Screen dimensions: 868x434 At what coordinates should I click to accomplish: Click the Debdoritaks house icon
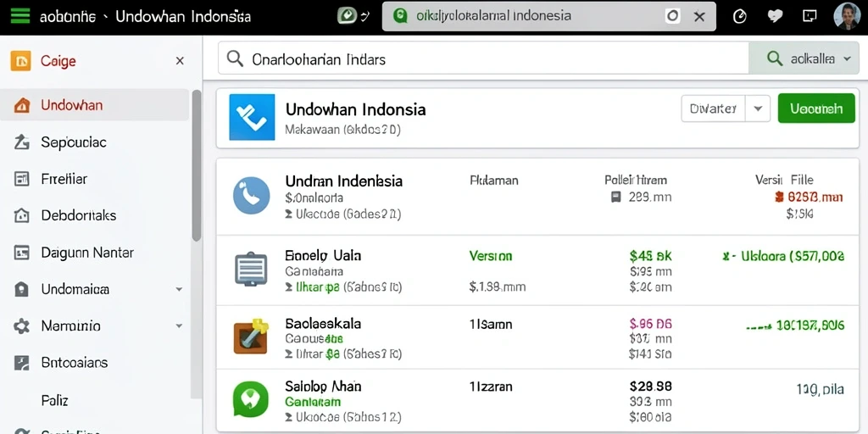[x=21, y=215]
